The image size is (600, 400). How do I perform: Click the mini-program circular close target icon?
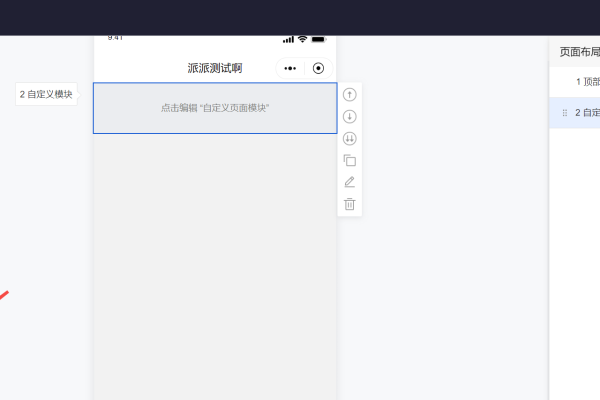point(318,69)
